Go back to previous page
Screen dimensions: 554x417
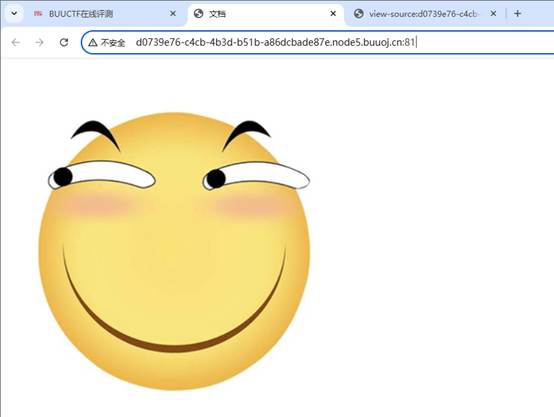(x=16, y=42)
